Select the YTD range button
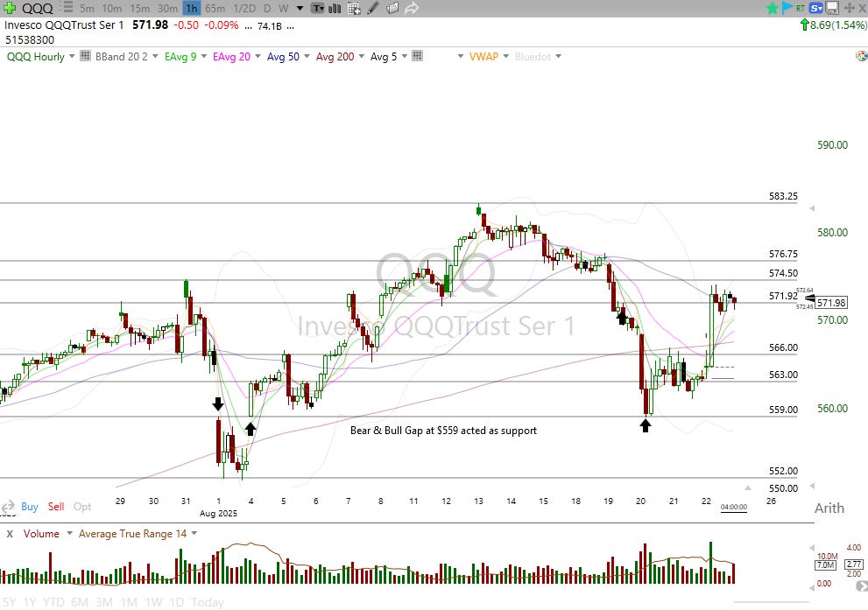The width and height of the screenshot is (868, 610). point(53,602)
